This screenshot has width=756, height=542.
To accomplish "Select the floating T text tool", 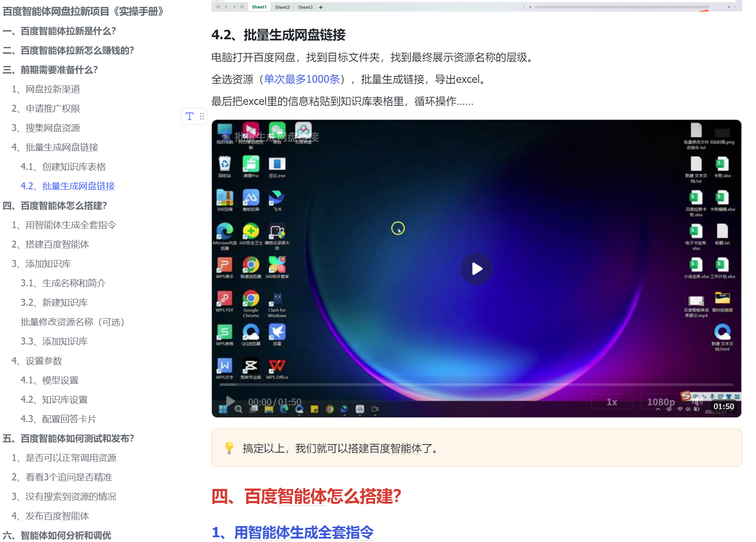I will [189, 116].
